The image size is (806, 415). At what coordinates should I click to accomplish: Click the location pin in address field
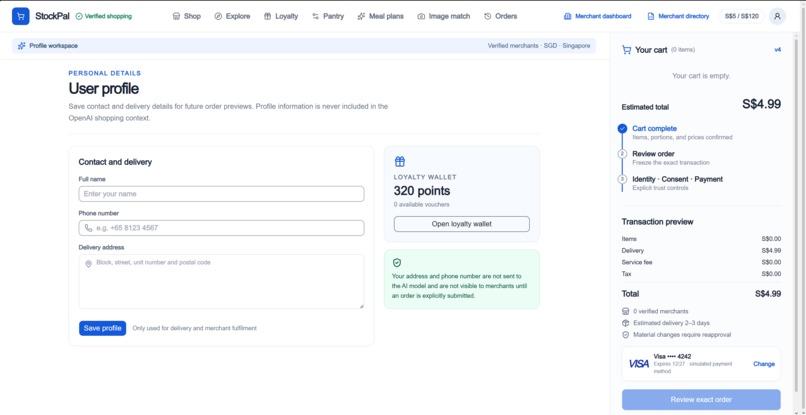[x=88, y=264]
